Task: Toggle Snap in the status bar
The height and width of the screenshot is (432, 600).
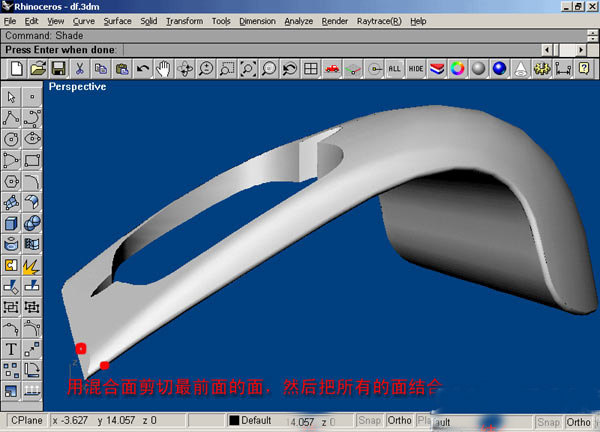Action: click(369, 421)
